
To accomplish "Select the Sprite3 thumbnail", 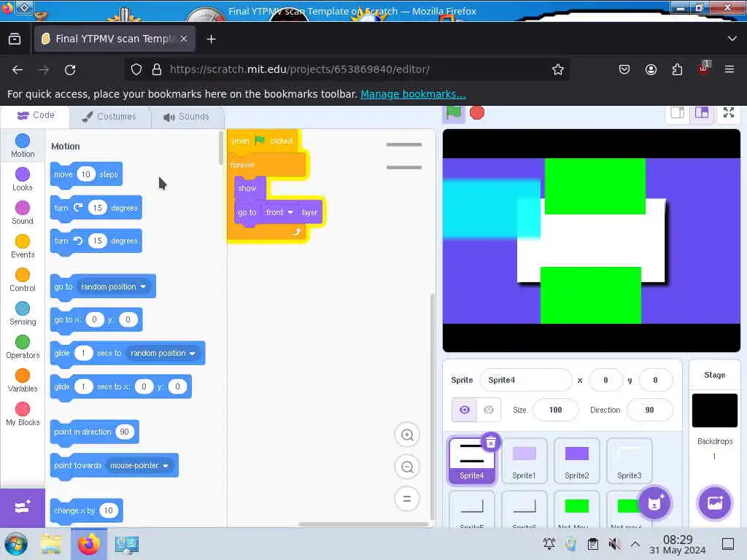I will pyautogui.click(x=629, y=461).
